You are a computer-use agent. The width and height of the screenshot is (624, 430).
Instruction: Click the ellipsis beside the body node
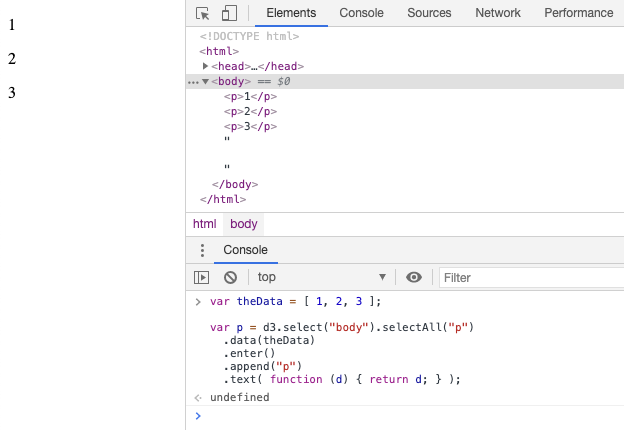coord(193,82)
